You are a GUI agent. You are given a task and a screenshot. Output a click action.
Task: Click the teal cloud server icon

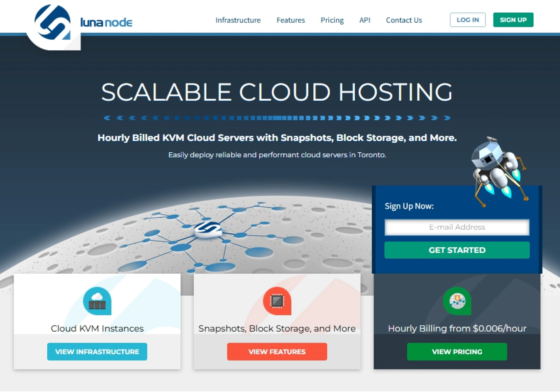[97, 301]
